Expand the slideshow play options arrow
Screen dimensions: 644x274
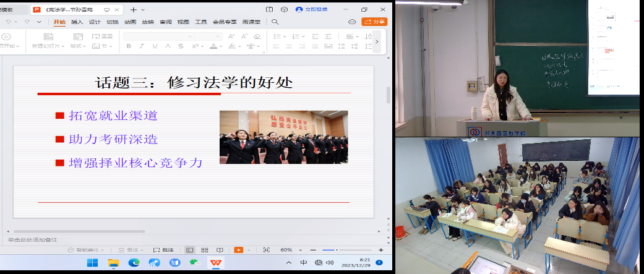(x=248, y=250)
